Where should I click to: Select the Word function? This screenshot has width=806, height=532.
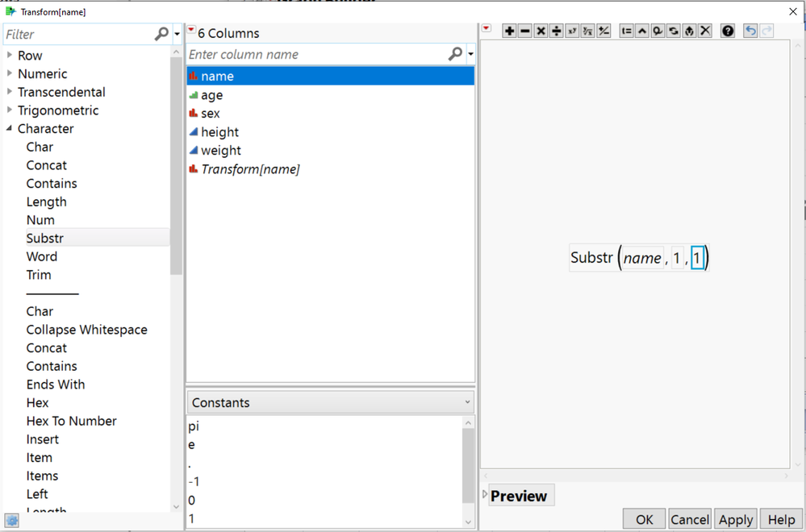click(x=42, y=256)
